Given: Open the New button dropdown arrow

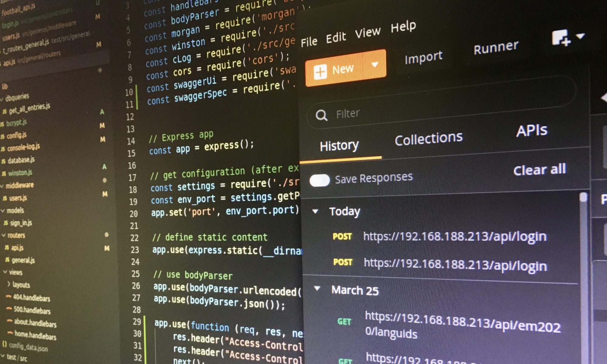Looking at the screenshot, I should click(x=375, y=65).
